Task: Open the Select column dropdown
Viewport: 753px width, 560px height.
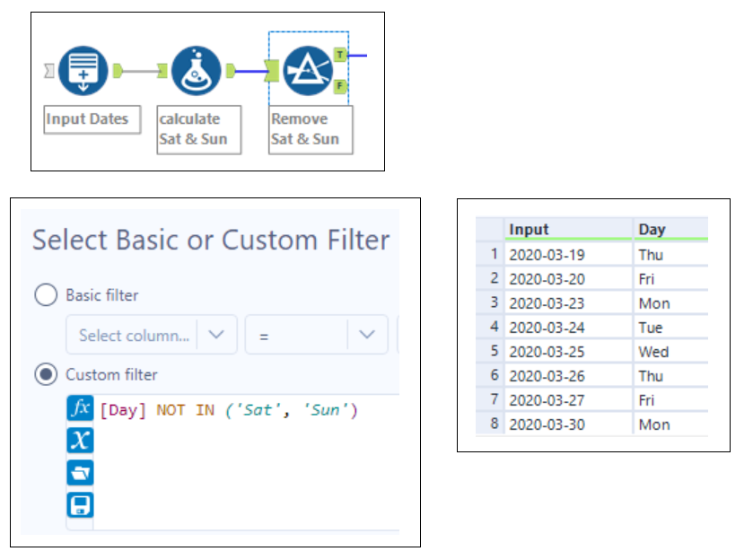Action: click(152, 335)
